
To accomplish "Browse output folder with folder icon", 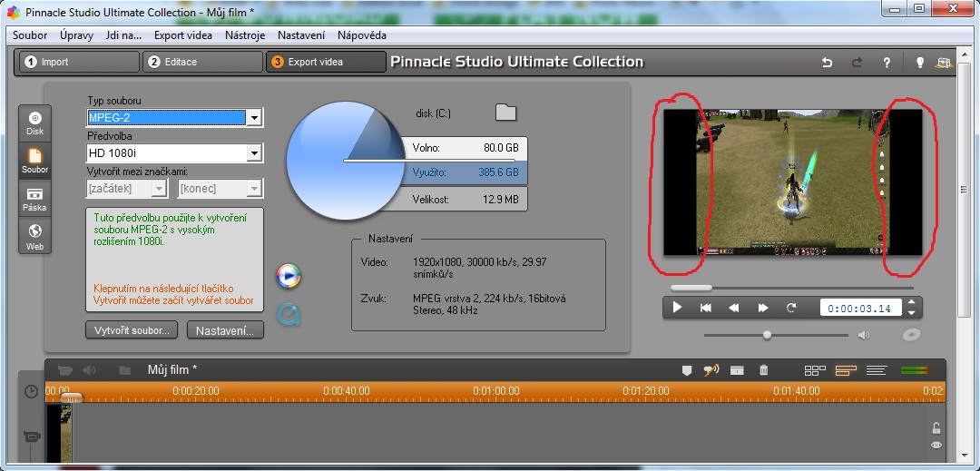I will (505, 113).
